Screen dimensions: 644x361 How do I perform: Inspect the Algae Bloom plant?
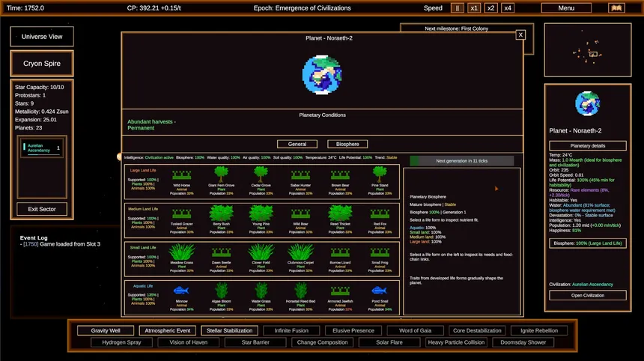tap(221, 291)
